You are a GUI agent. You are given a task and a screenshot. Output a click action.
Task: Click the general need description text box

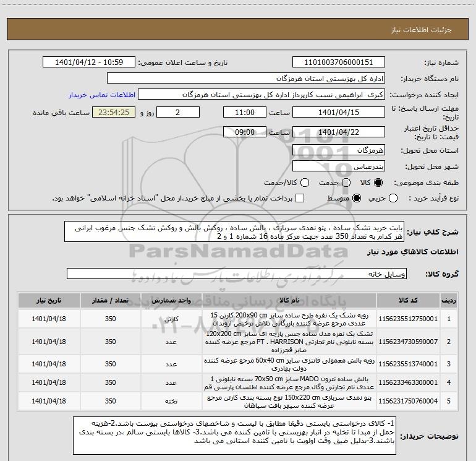234,232
